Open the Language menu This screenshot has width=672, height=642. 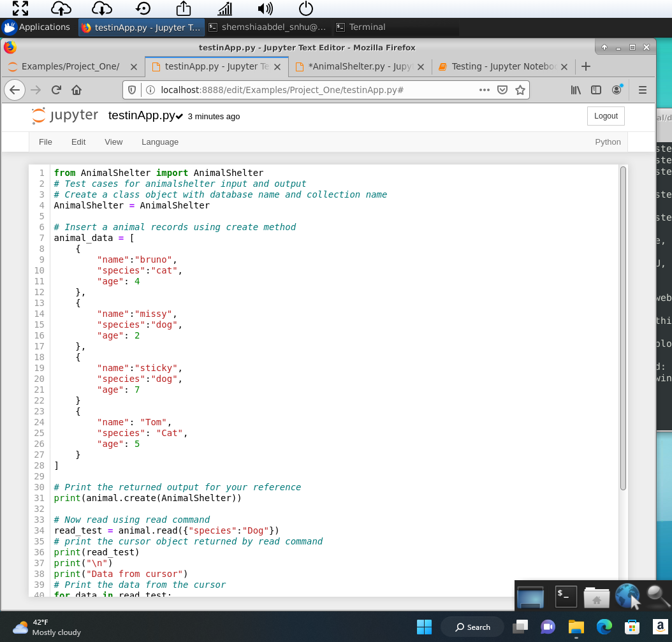click(x=160, y=142)
